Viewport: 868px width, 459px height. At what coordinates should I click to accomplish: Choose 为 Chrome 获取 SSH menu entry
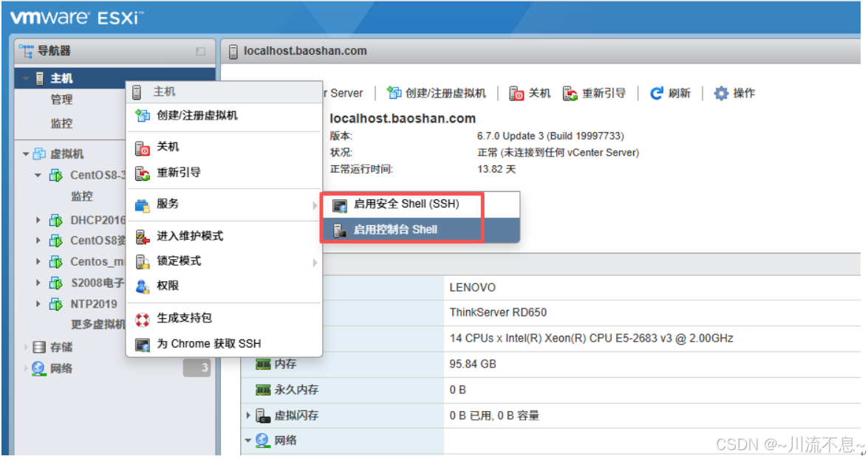click(x=224, y=344)
